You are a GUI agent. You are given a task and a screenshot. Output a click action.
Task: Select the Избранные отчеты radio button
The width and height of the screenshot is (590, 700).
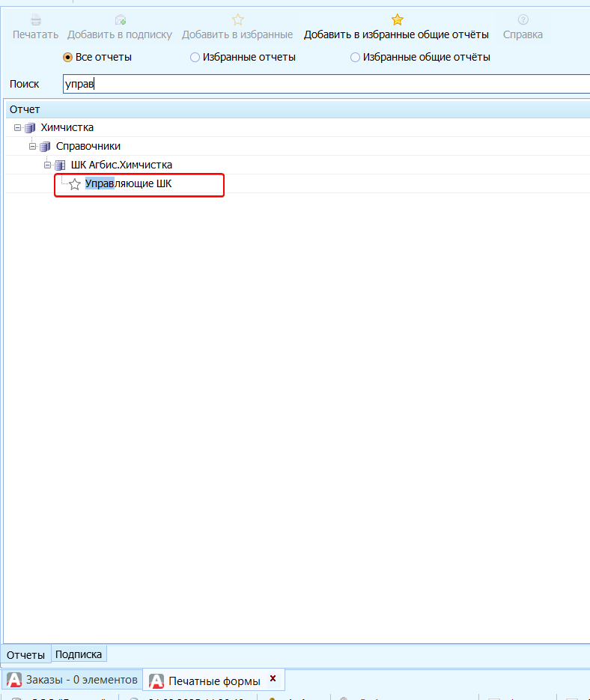195,57
